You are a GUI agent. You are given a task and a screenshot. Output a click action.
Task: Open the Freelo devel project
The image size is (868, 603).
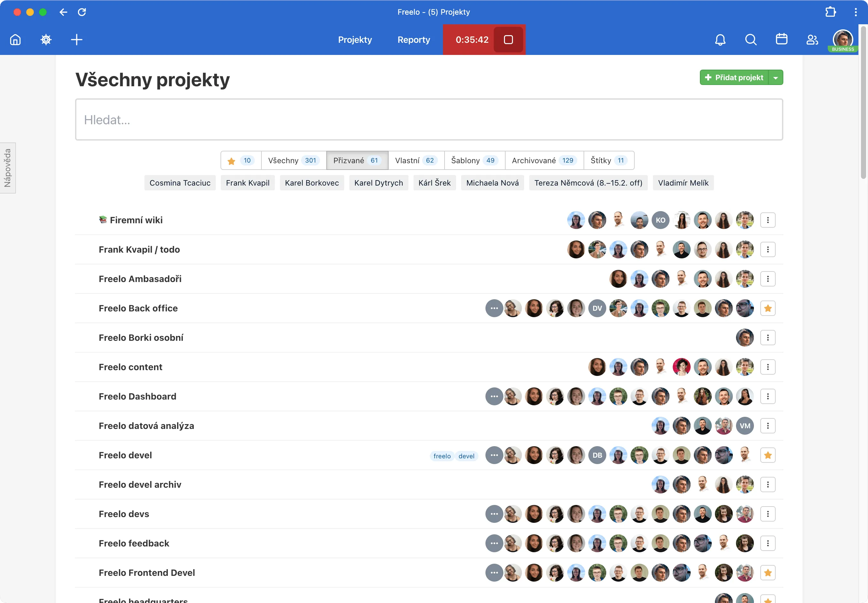(x=125, y=455)
